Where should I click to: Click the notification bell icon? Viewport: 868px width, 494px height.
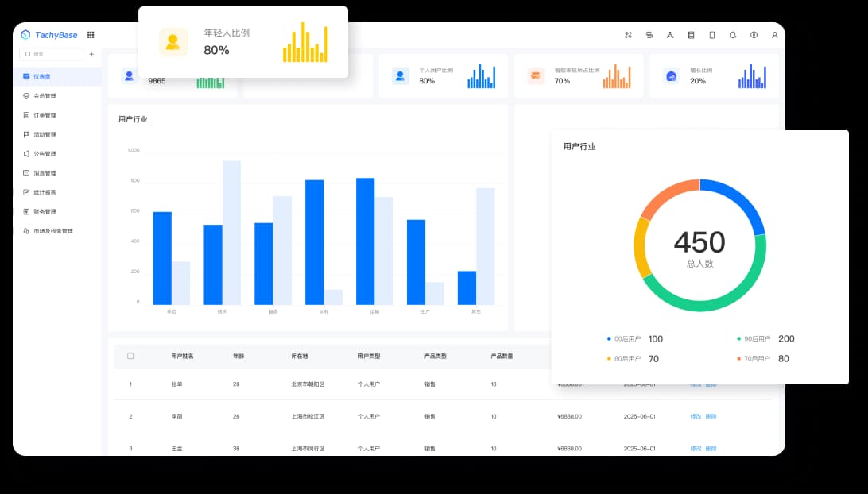pos(733,35)
